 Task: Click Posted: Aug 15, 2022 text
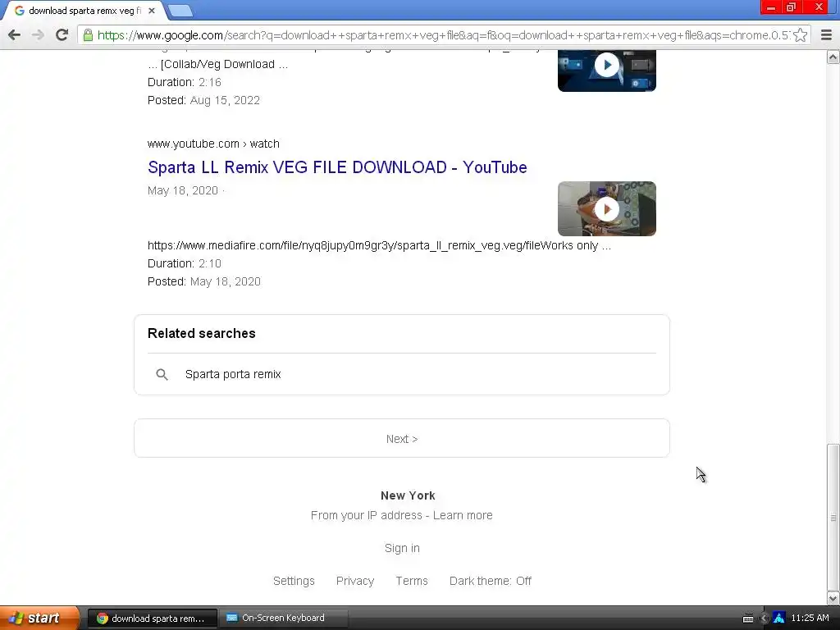coord(203,100)
